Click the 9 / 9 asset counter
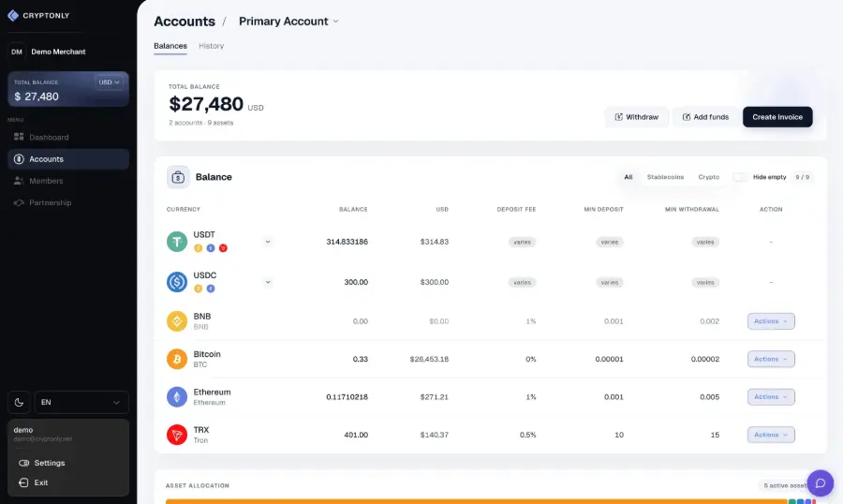 pyautogui.click(x=802, y=177)
